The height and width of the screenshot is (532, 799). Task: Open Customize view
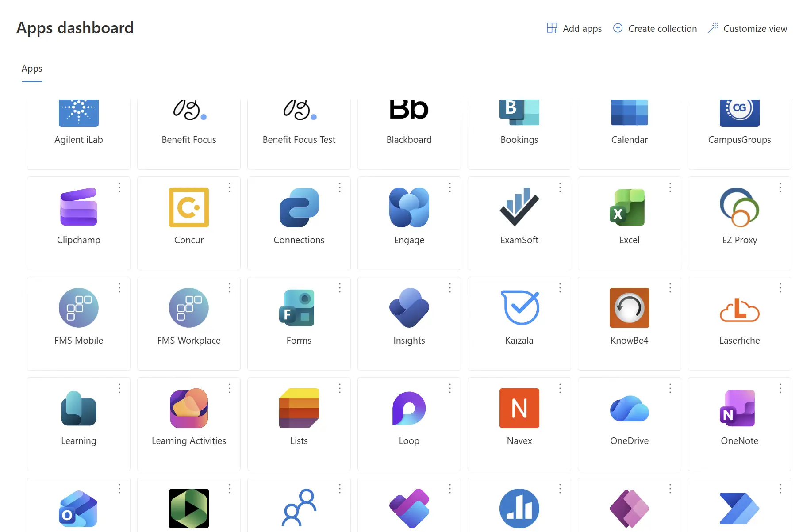click(x=747, y=28)
